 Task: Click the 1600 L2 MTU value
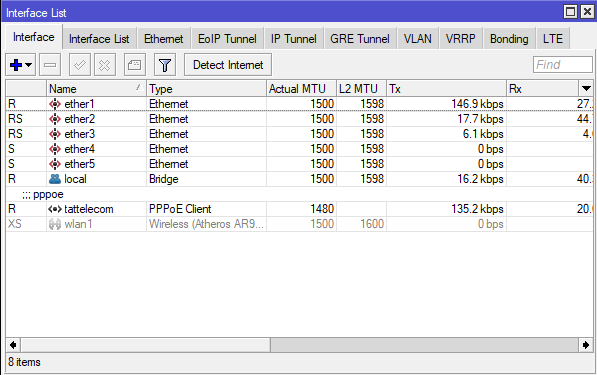pos(372,224)
